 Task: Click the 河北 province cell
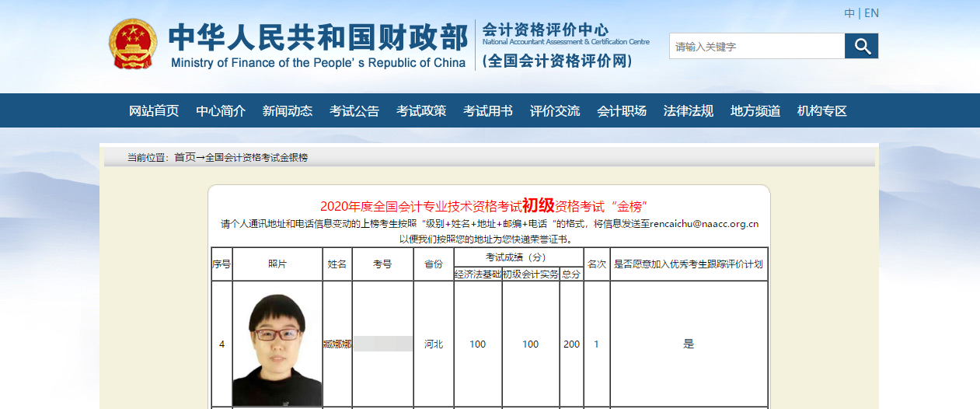pos(434,344)
